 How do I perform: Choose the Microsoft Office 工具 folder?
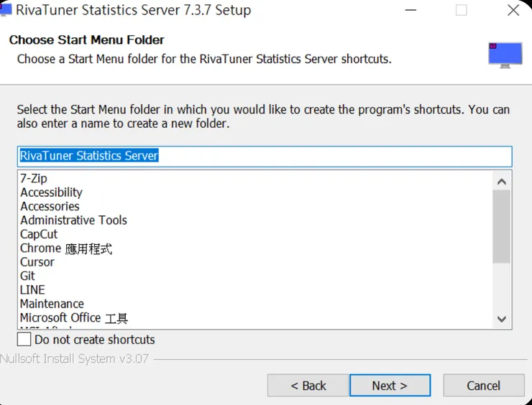[74, 318]
